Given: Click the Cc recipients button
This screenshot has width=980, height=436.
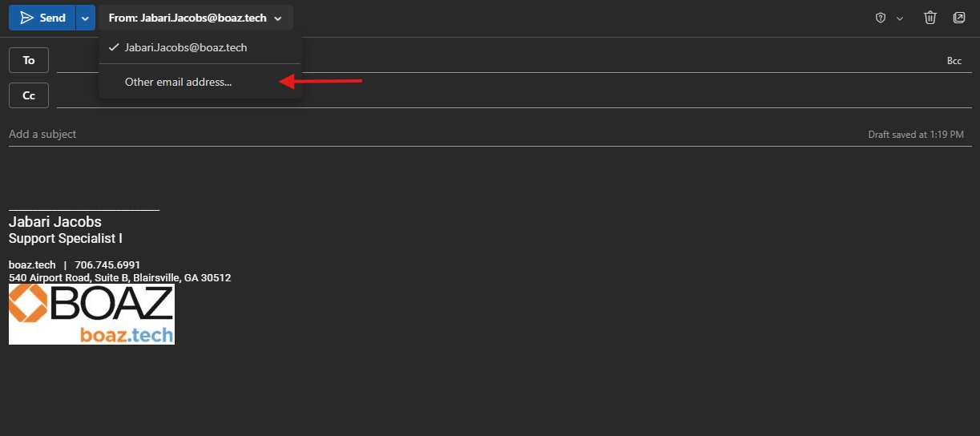Looking at the screenshot, I should 29,95.
